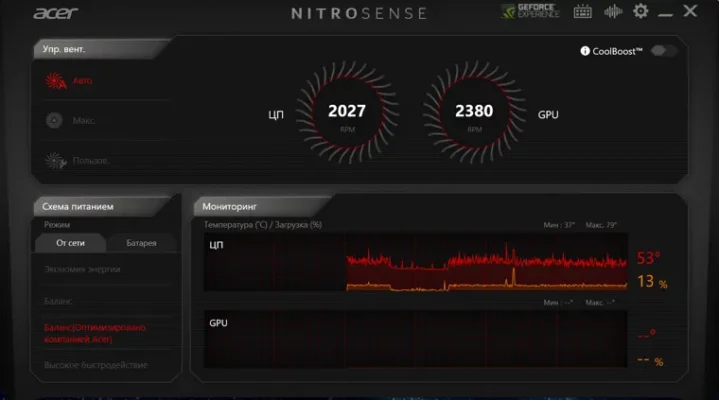The height and width of the screenshot is (400, 719).
Task: Open the keyboard settings icon
Action: click(x=582, y=11)
